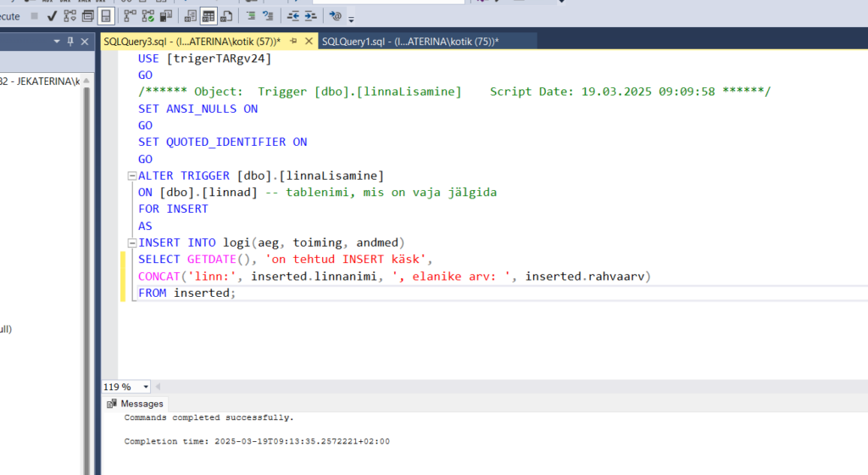Click the 'Script Date' comment line

(x=454, y=92)
